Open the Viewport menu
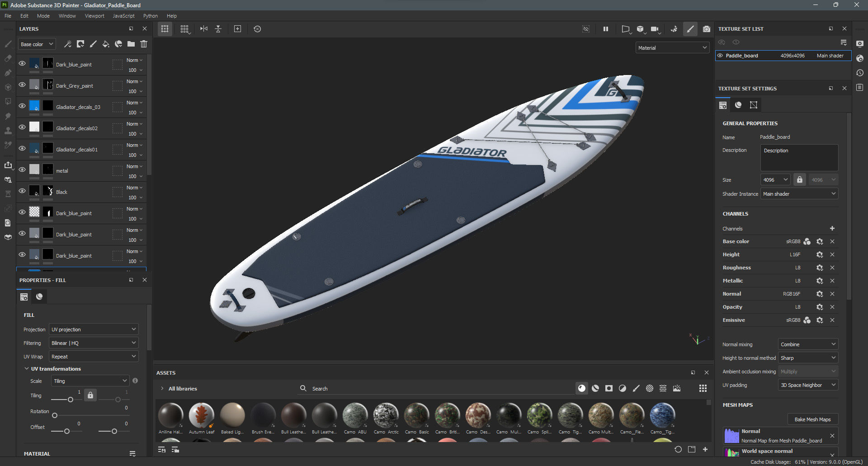The height and width of the screenshot is (466, 868). click(x=94, y=16)
